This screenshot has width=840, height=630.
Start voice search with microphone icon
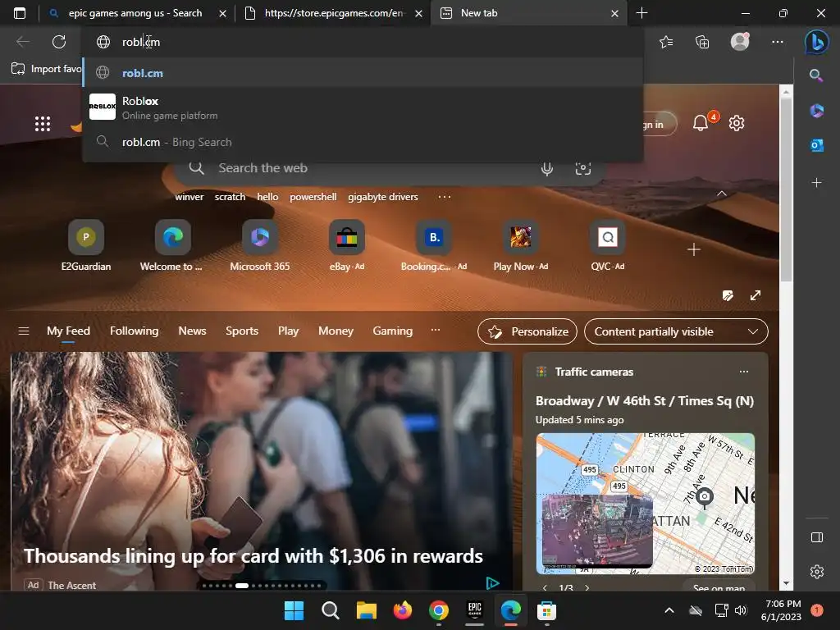pyautogui.click(x=547, y=168)
